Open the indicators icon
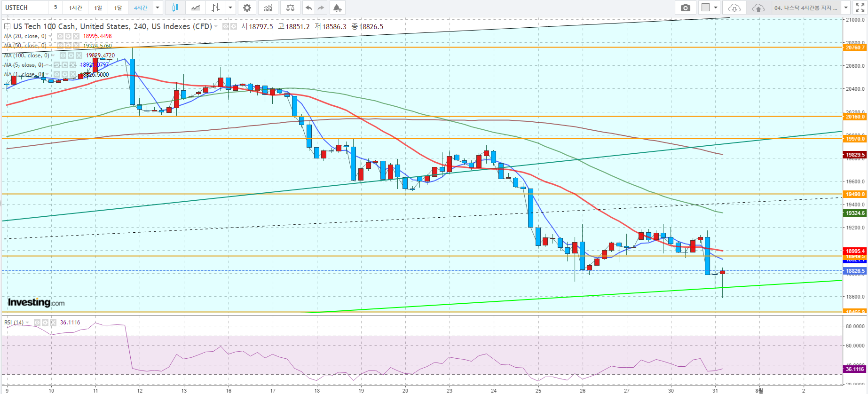 [x=268, y=8]
